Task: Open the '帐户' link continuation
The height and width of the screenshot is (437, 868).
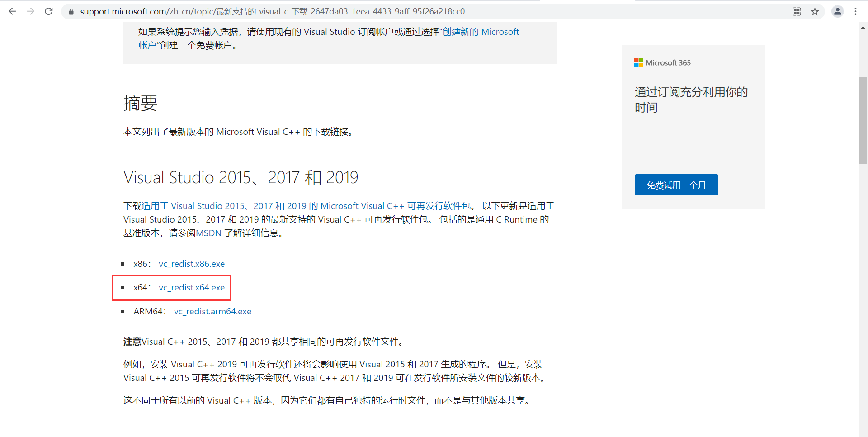Action: click(x=147, y=45)
